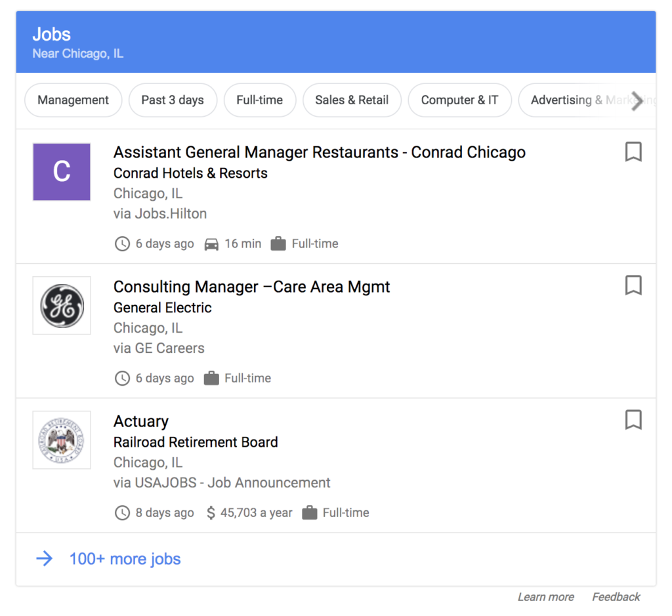Filter jobs by Past 3 days
Viewport: 672px width, 616px height.
coord(173,100)
